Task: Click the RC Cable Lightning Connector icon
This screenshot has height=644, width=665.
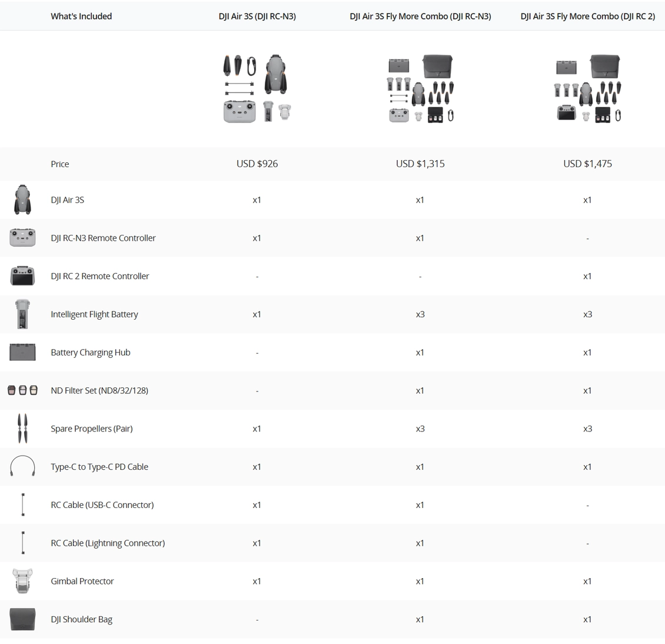Action: pyautogui.click(x=23, y=543)
